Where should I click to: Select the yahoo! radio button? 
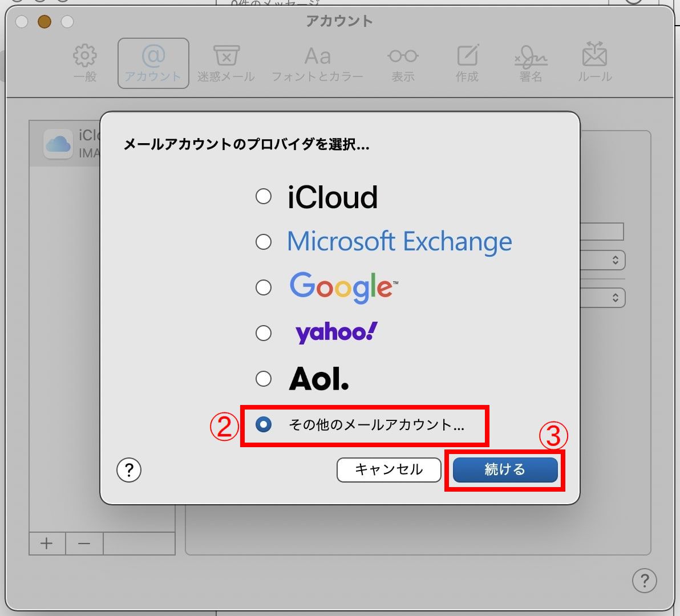click(x=263, y=333)
